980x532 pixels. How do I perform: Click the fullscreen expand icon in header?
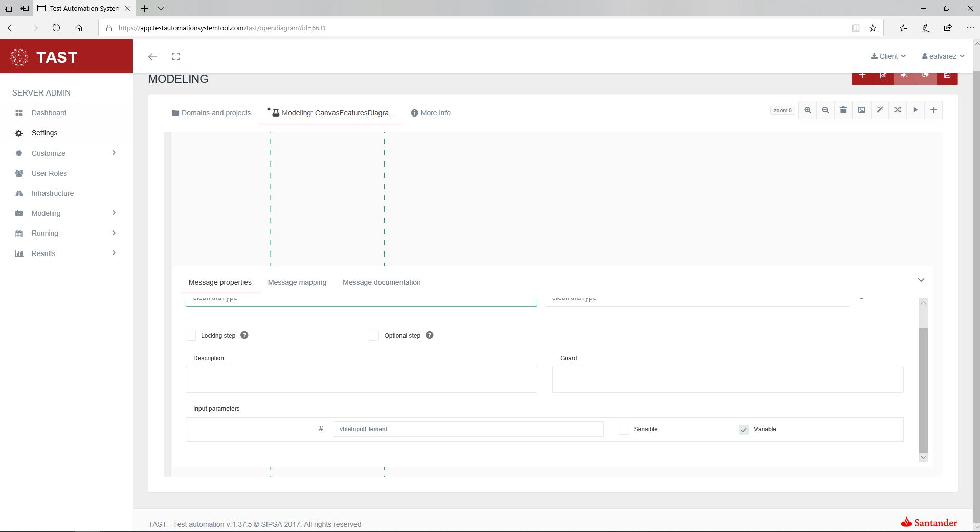coord(176,56)
